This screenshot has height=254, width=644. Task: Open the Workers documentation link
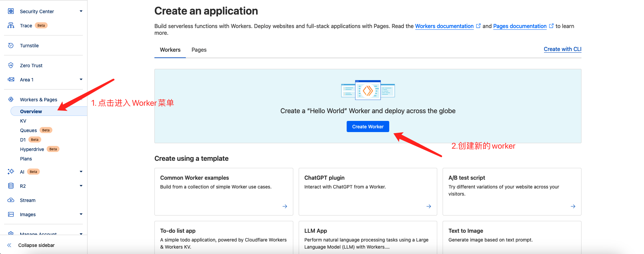pos(444,26)
